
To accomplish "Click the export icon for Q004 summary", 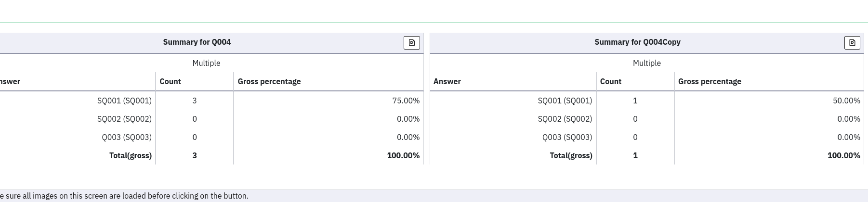I will tap(411, 43).
